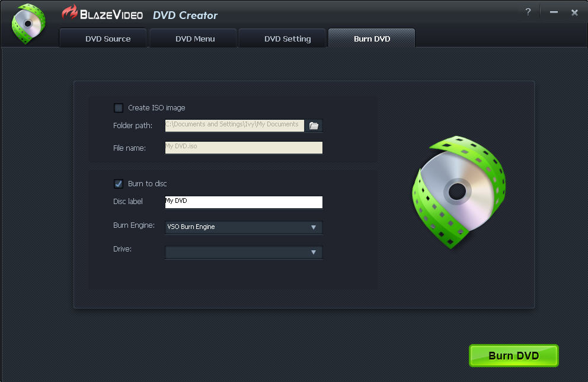Uncheck the Burn to disc checkbox
588x382 pixels.
[119, 184]
